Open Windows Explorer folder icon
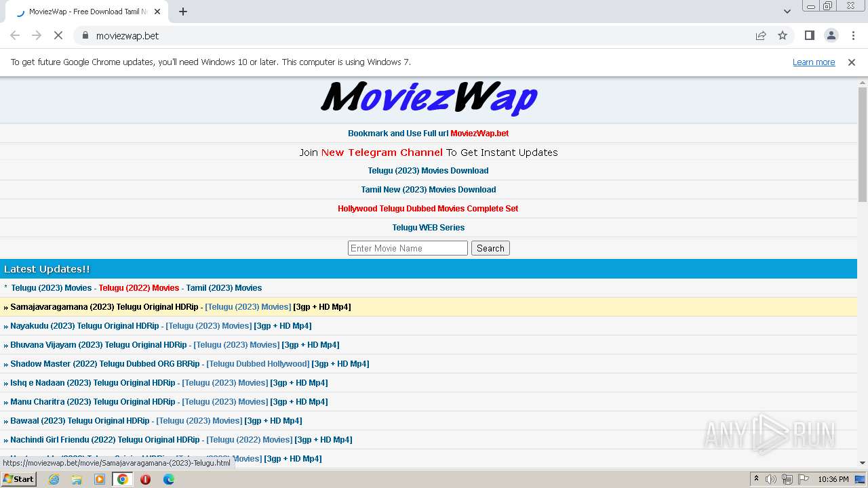 click(x=77, y=479)
